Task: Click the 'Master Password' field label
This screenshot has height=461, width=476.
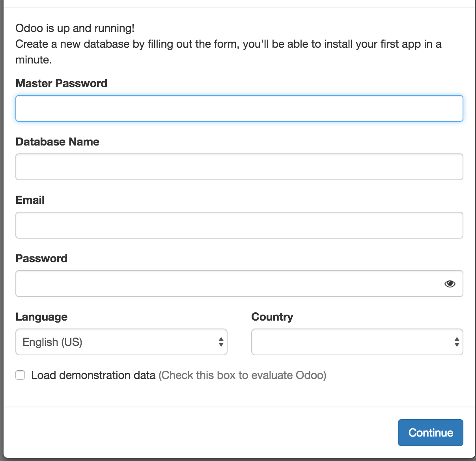Action: click(x=61, y=83)
